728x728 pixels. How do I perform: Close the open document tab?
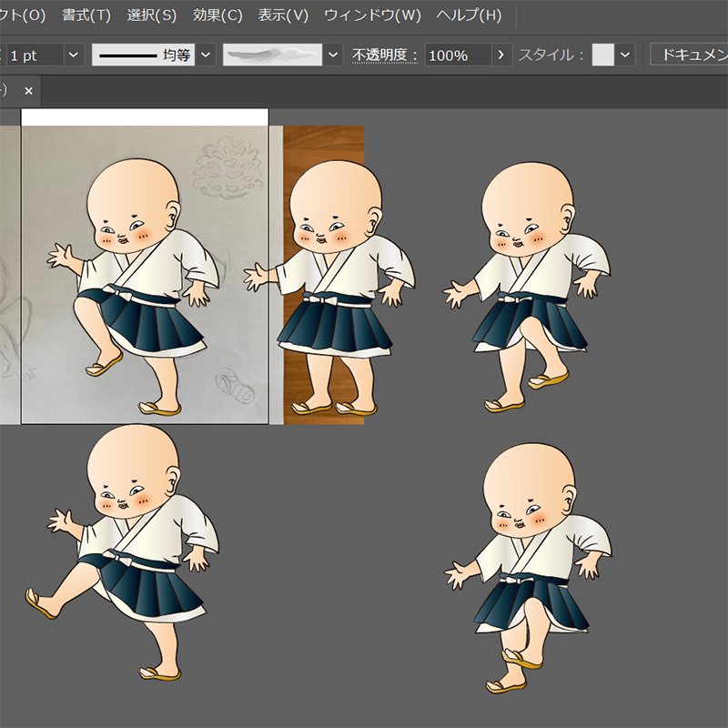(x=28, y=91)
